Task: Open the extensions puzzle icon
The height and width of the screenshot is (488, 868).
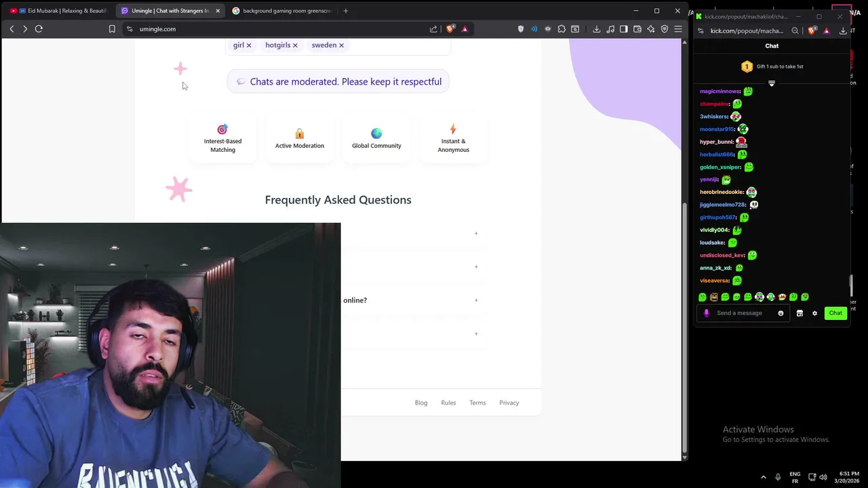Action: (x=561, y=29)
